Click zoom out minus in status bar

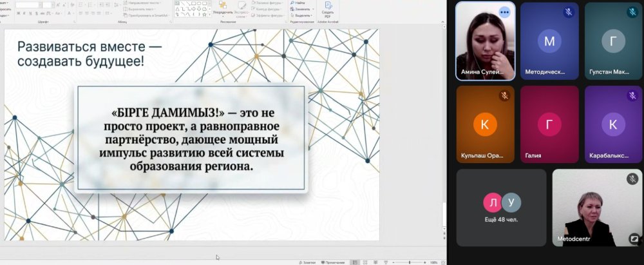click(x=393, y=262)
